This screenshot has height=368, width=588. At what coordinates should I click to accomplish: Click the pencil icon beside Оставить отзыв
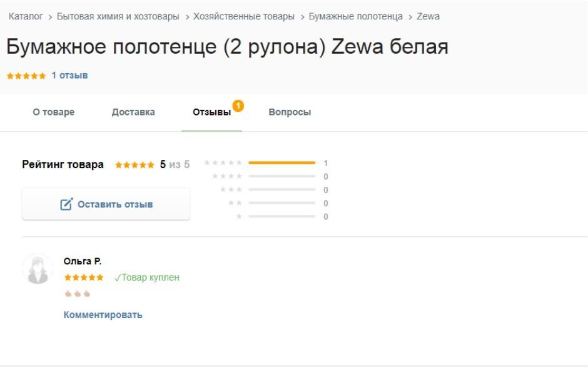(x=66, y=204)
